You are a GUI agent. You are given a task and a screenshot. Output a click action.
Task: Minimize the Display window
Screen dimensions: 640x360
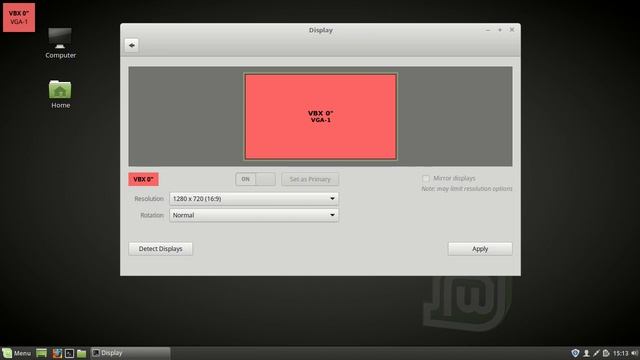tap(488, 30)
